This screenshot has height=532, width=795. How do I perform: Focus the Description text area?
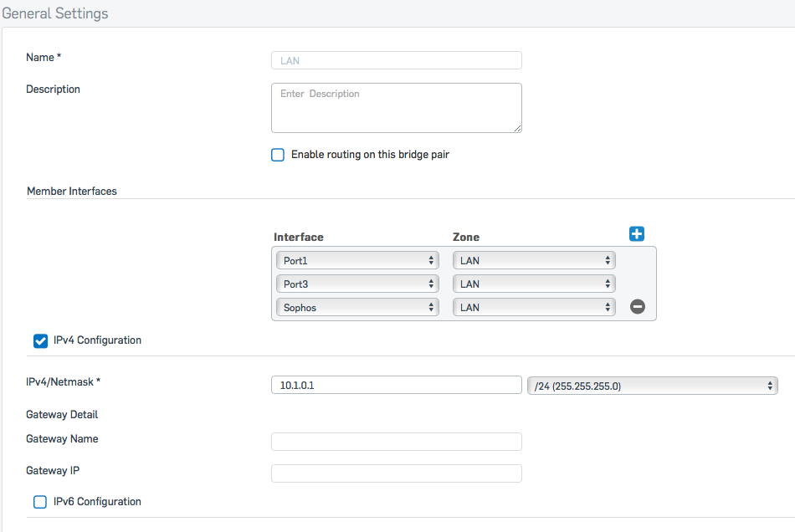tap(397, 108)
